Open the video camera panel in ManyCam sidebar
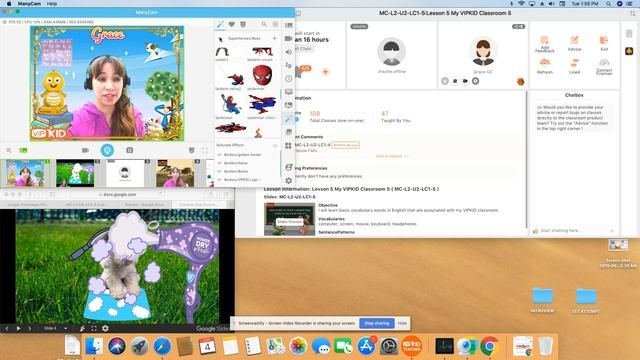 pos(288,38)
